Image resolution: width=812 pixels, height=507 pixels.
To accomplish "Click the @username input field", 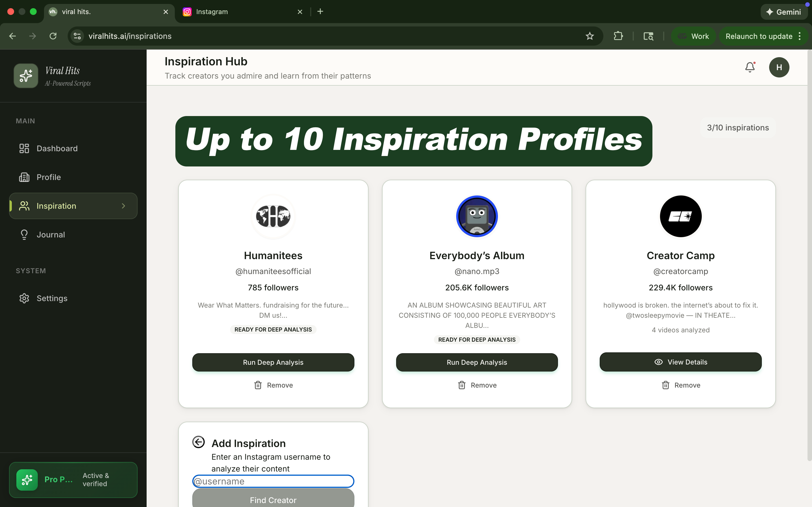I will point(273,481).
